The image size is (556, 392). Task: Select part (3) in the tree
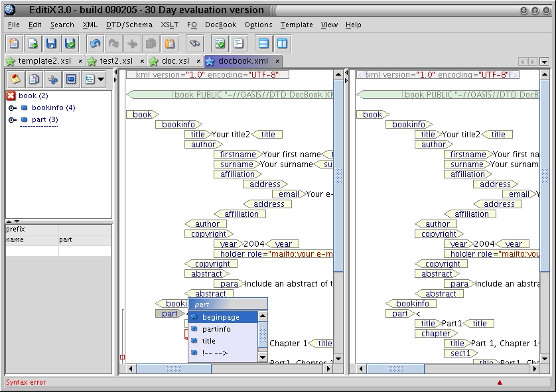click(44, 119)
